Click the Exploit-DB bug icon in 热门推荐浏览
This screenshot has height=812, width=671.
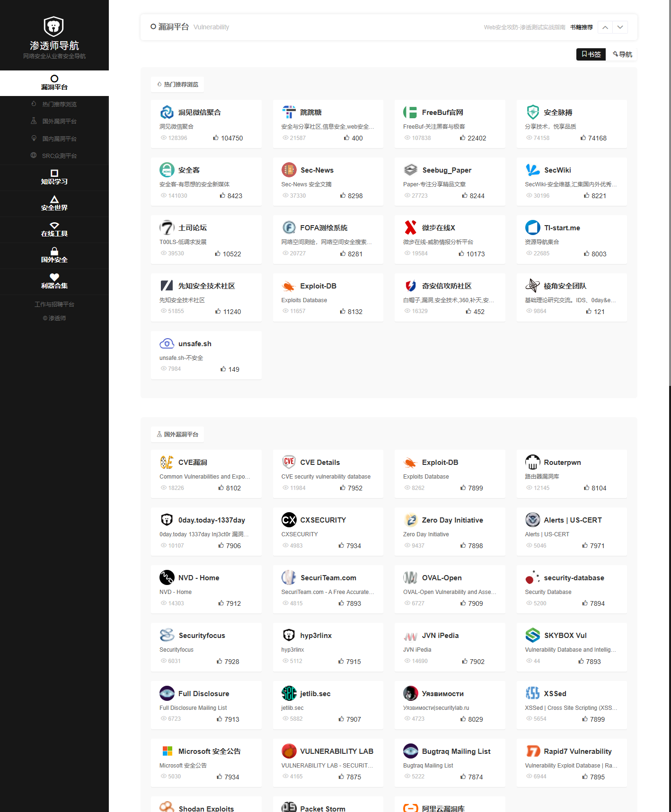[x=288, y=286]
